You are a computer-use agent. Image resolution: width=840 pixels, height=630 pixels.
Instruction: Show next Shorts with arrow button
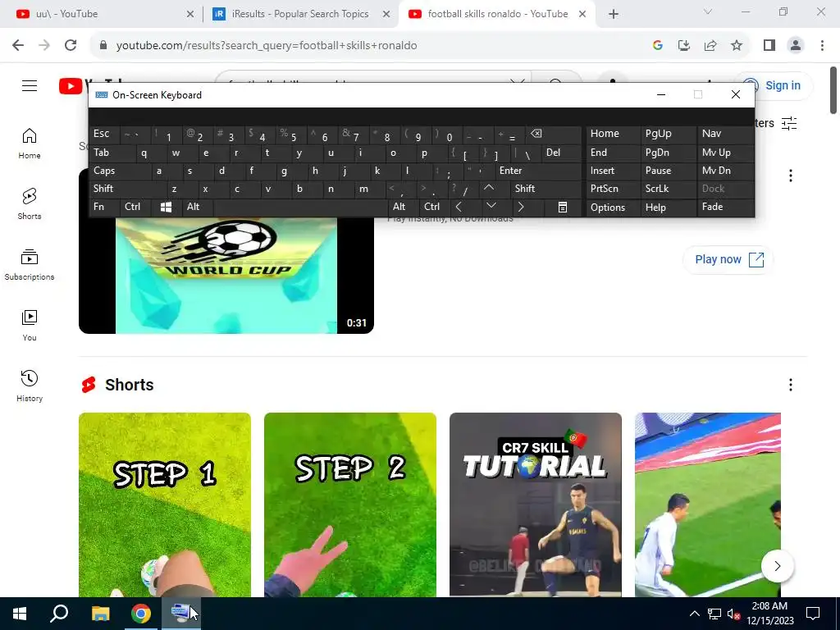coord(778,566)
